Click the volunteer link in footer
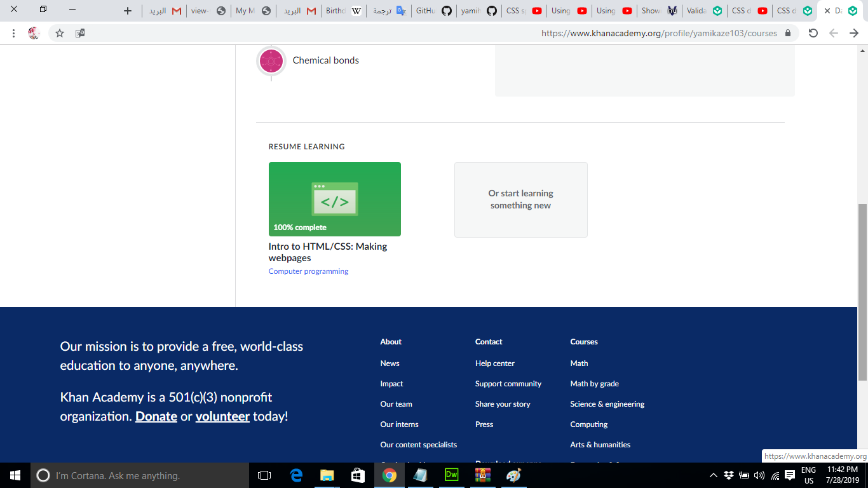The height and width of the screenshot is (488, 868). tap(222, 417)
